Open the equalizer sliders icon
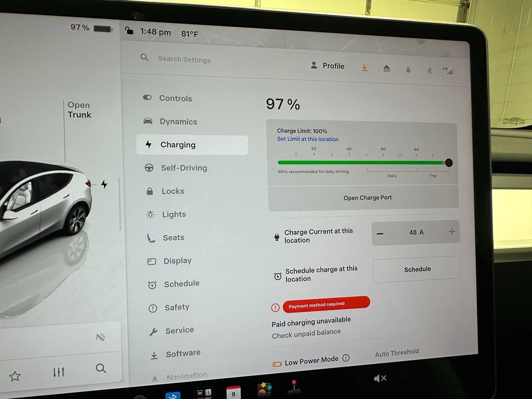The height and width of the screenshot is (399, 532). [x=59, y=372]
